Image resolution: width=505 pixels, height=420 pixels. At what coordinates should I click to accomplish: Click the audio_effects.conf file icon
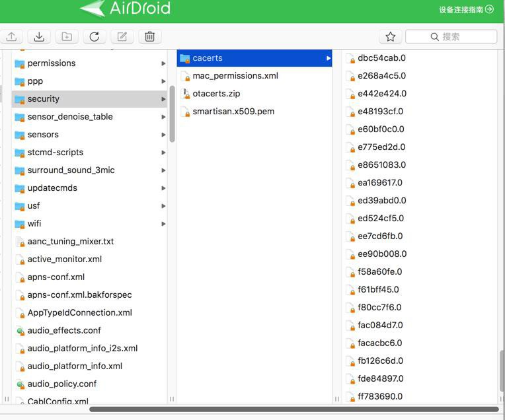click(20, 331)
